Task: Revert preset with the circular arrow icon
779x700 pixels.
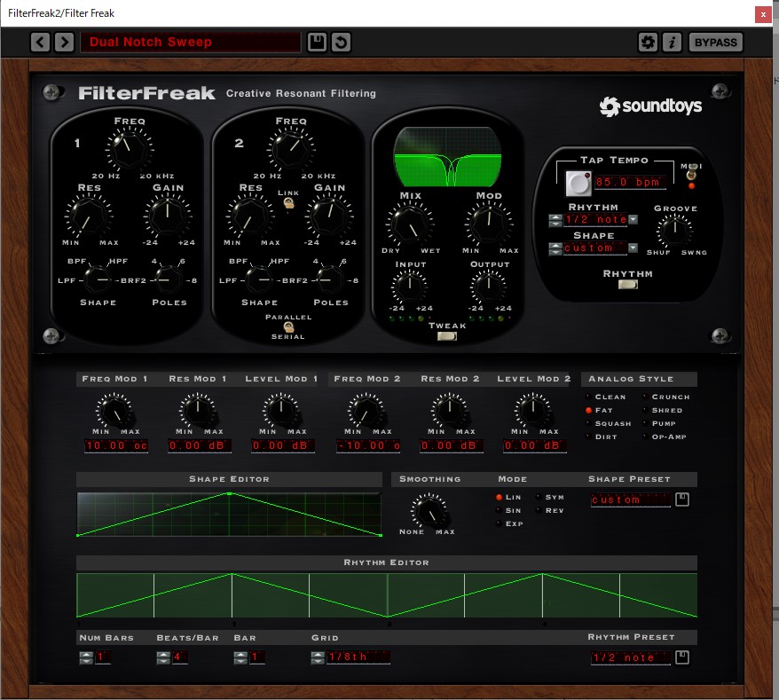Action: click(341, 43)
